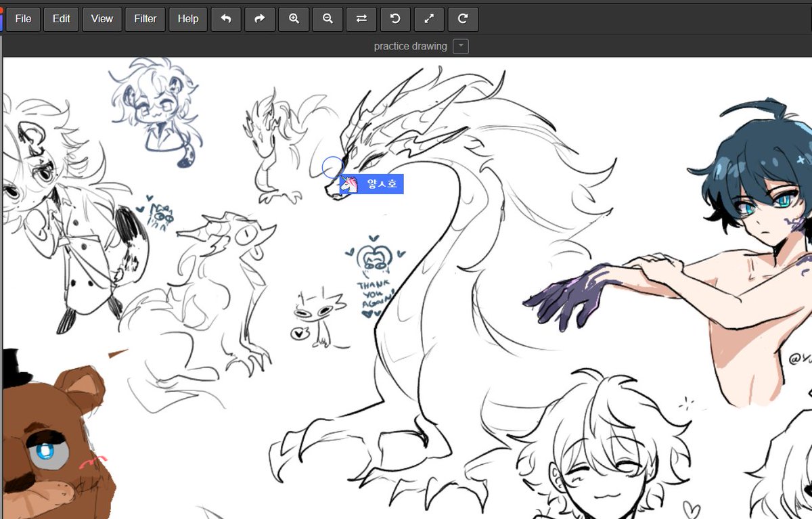Flip the canvas view horizontally
The height and width of the screenshot is (519, 812).
pyautogui.click(x=361, y=19)
